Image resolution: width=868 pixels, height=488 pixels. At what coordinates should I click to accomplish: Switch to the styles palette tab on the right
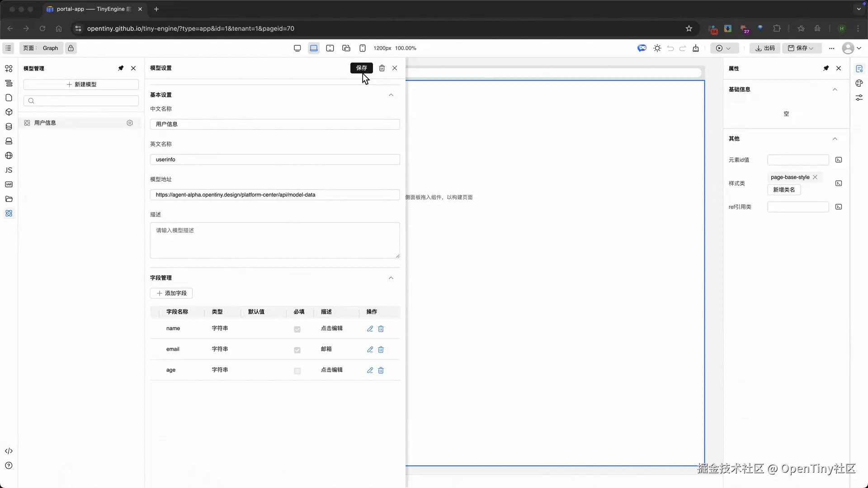pyautogui.click(x=859, y=83)
